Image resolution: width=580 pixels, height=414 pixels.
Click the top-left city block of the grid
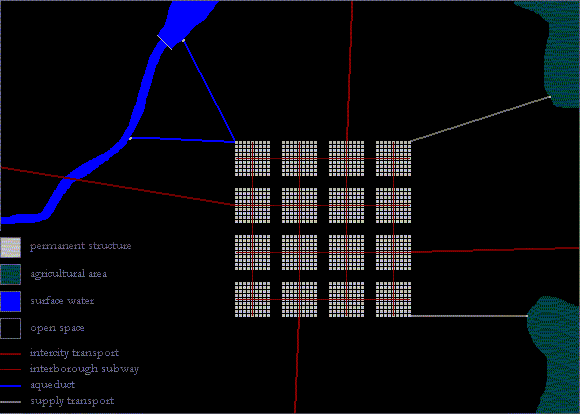[x=253, y=158]
